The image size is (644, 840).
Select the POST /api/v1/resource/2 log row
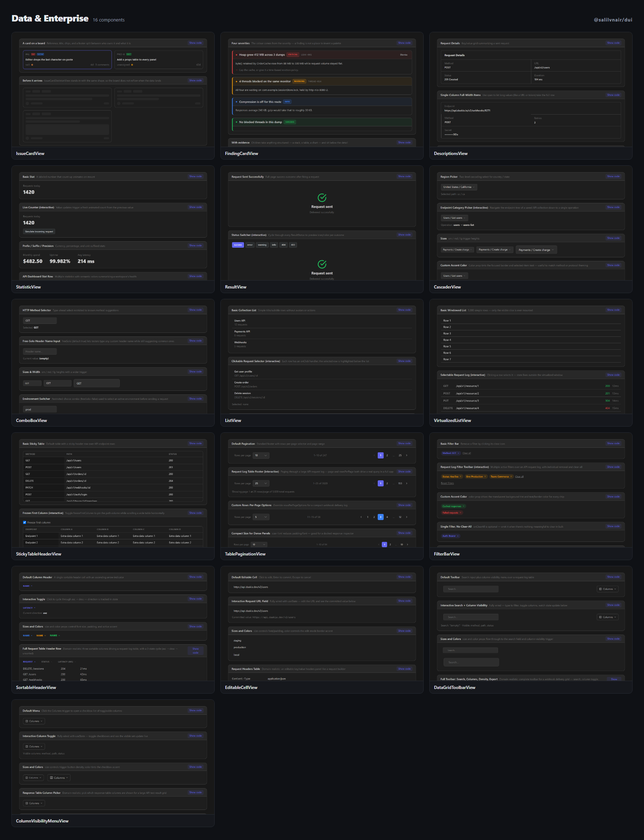[531, 393]
